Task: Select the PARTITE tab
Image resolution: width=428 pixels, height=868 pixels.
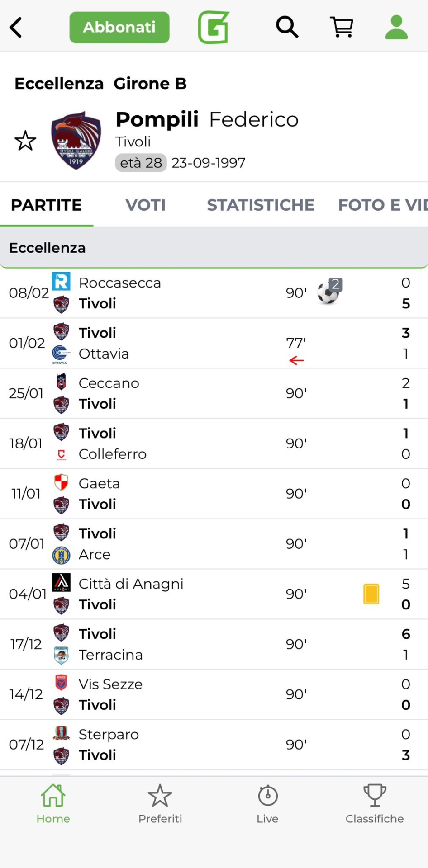Action: (x=47, y=205)
